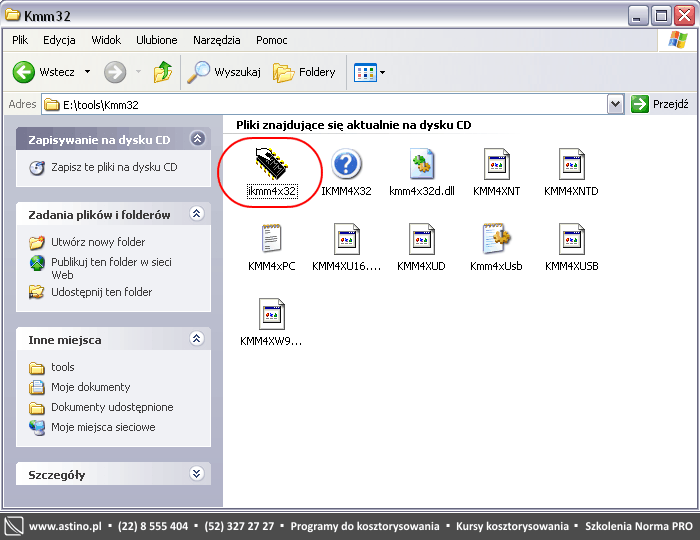Collapse the Inne miejsca panel
Screen dimensions: 700x540
point(197,339)
